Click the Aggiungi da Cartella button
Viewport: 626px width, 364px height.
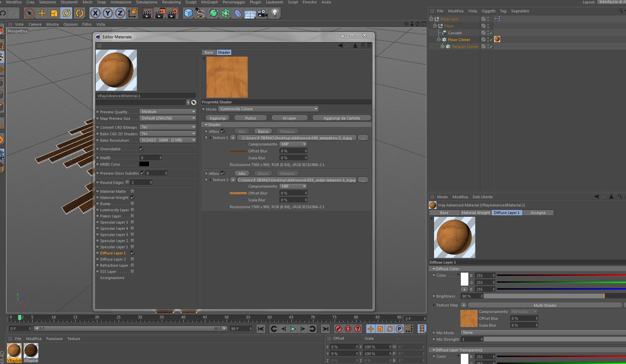click(341, 118)
